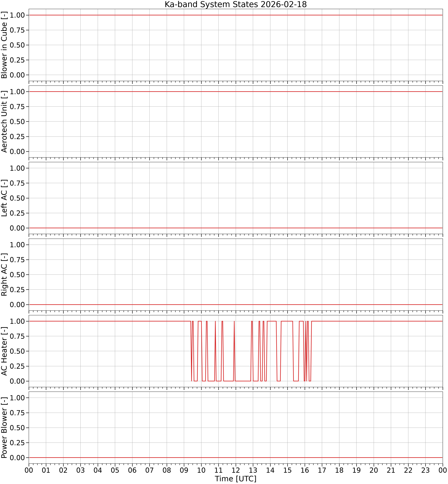Viewport: 448px width, 484px height.
Task: Click the Left AC axis label
Action: [x=4, y=198]
